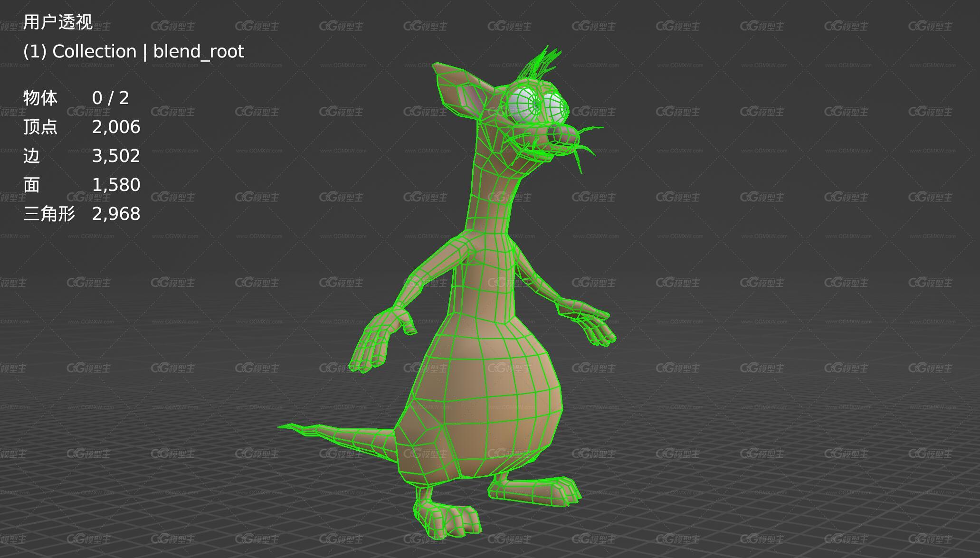This screenshot has height=558, width=980.
Task: Click the '顶点' vertices label
Action: pyautogui.click(x=40, y=127)
